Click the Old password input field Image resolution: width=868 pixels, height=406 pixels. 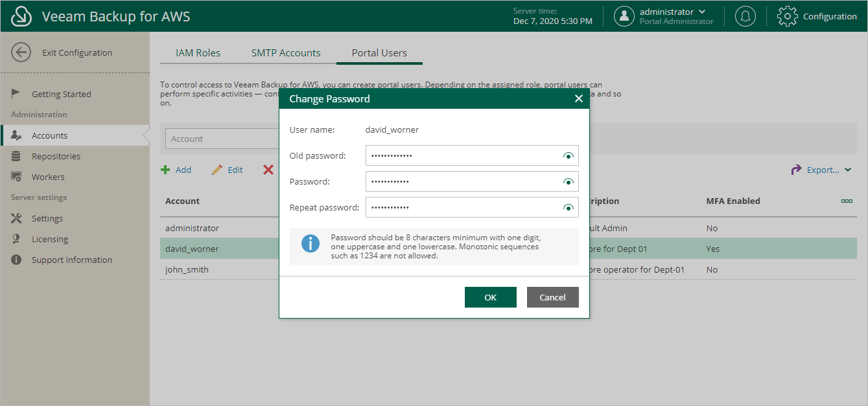[472, 155]
